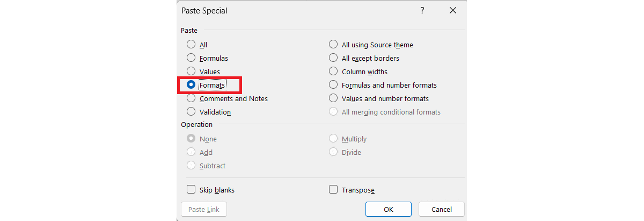Select All using Source theme
The width and height of the screenshot is (644, 221).
(333, 45)
